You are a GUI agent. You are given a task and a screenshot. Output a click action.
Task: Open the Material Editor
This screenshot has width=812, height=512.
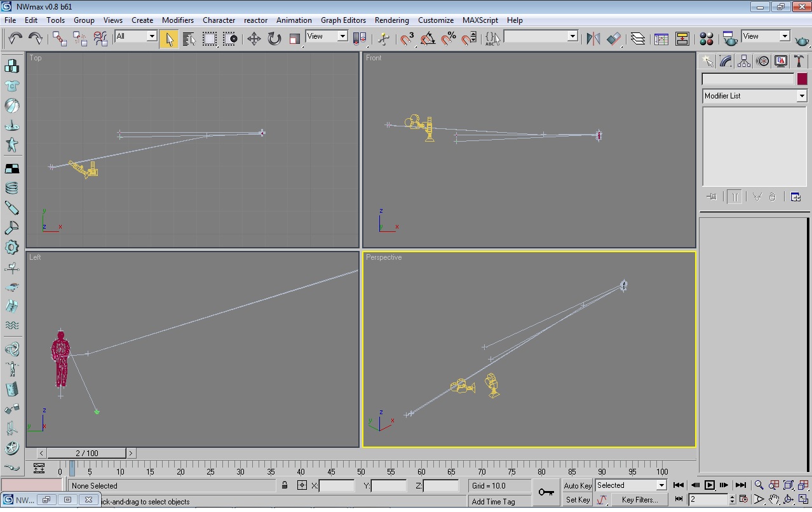click(x=707, y=39)
